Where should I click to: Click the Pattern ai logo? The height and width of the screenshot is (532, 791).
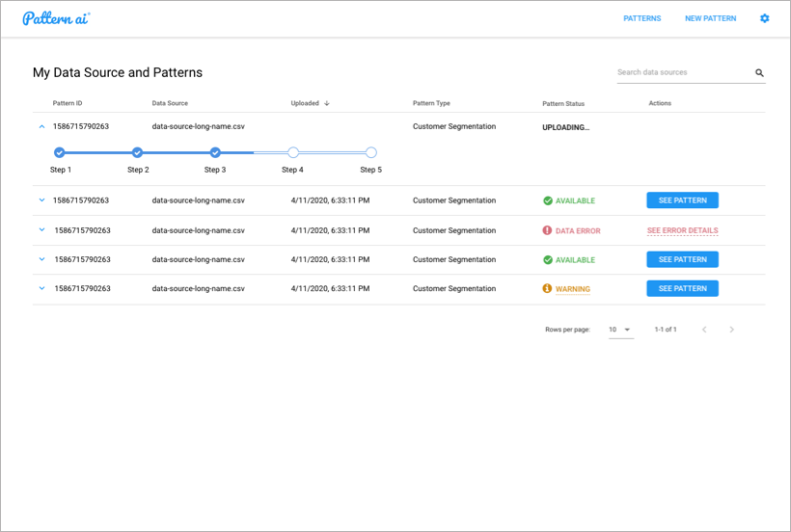[x=56, y=18]
